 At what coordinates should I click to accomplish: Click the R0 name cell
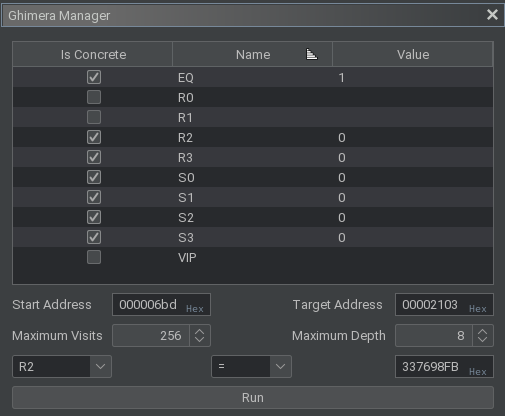tap(252, 97)
